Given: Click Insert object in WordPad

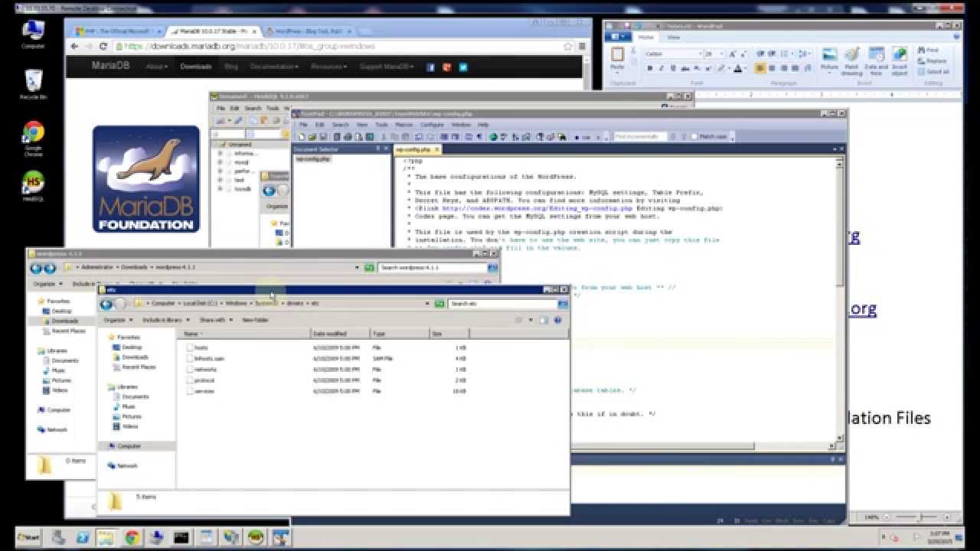Looking at the screenshot, I should pyautogui.click(x=900, y=61).
